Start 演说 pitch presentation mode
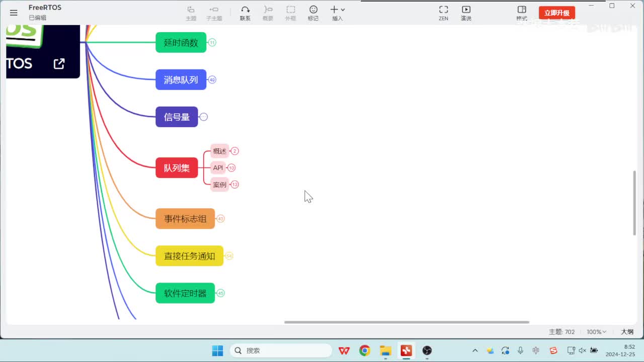 click(466, 13)
